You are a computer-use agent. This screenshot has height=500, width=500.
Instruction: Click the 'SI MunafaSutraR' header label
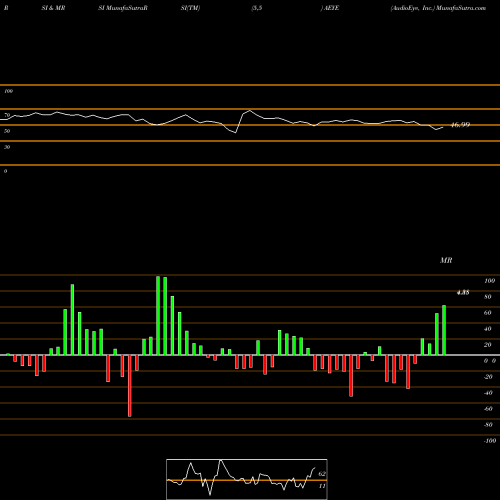click(123, 8)
